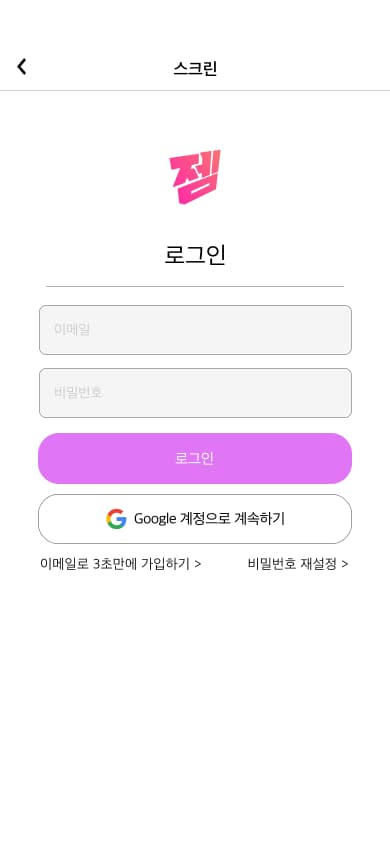Image resolution: width=390 pixels, height=844 pixels.
Task: Click the word Google in the sign-in button
Action: pyautogui.click(x=155, y=519)
